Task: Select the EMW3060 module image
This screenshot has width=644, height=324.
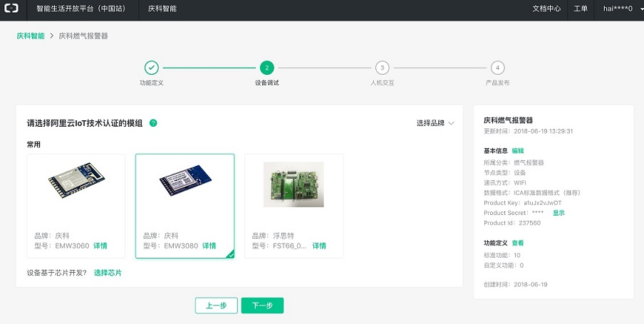Action: point(76,180)
